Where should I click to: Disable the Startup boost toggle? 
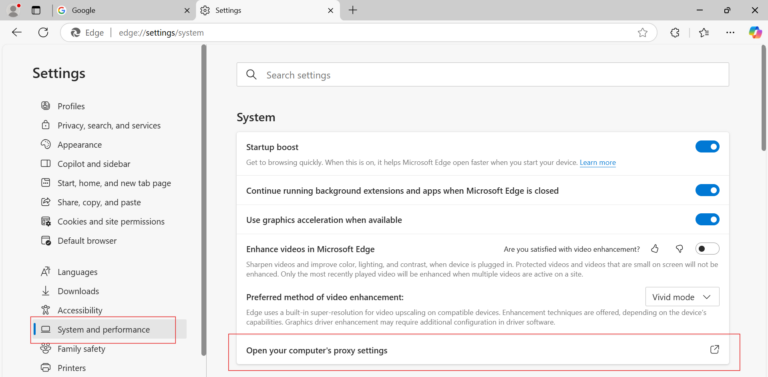pyautogui.click(x=707, y=146)
